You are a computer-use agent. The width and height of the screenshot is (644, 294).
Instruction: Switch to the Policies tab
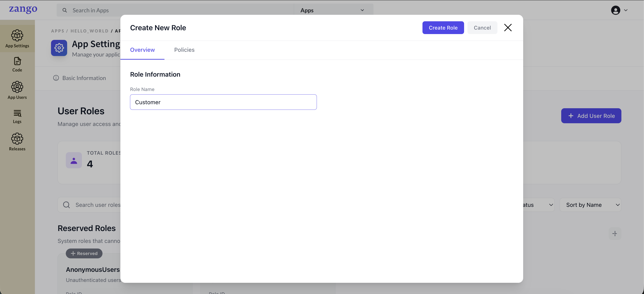[x=184, y=50]
